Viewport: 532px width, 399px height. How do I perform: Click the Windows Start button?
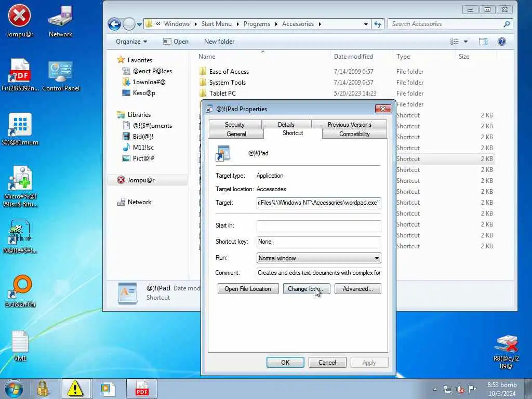tap(14, 389)
